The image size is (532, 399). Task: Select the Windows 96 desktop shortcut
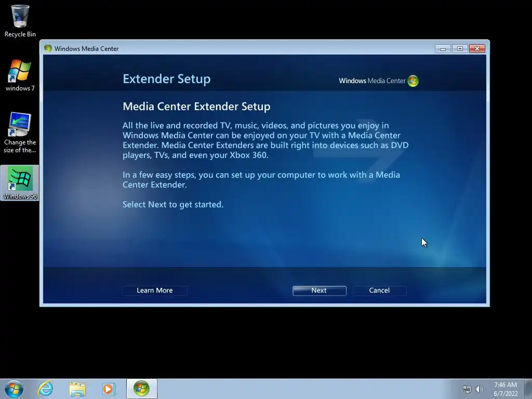click(x=20, y=183)
